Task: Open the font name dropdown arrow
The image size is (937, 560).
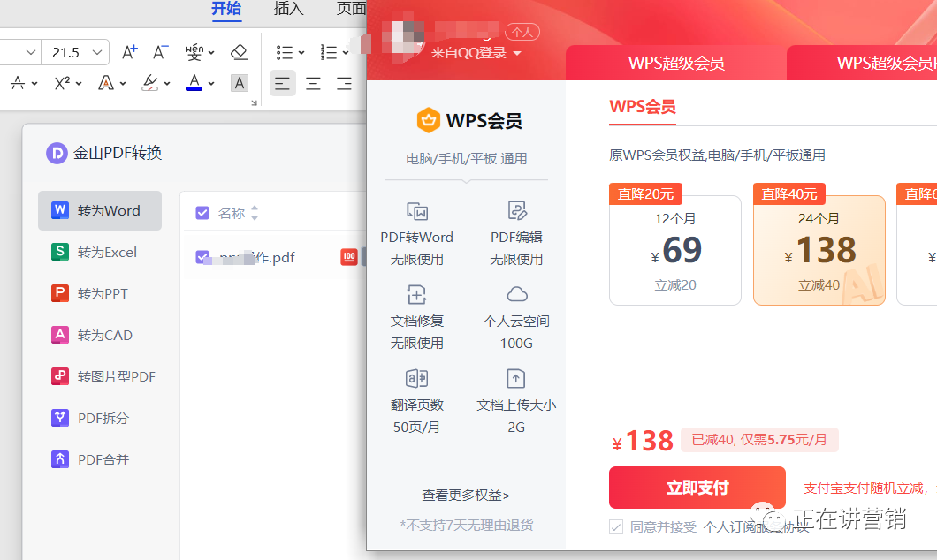Action: pyautogui.click(x=31, y=52)
